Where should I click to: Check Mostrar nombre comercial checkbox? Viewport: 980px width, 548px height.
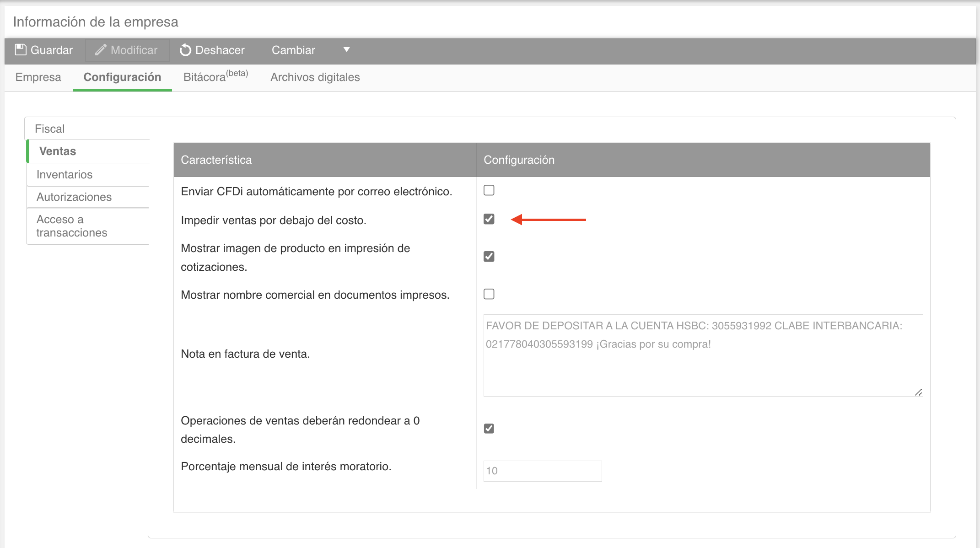pyautogui.click(x=489, y=294)
